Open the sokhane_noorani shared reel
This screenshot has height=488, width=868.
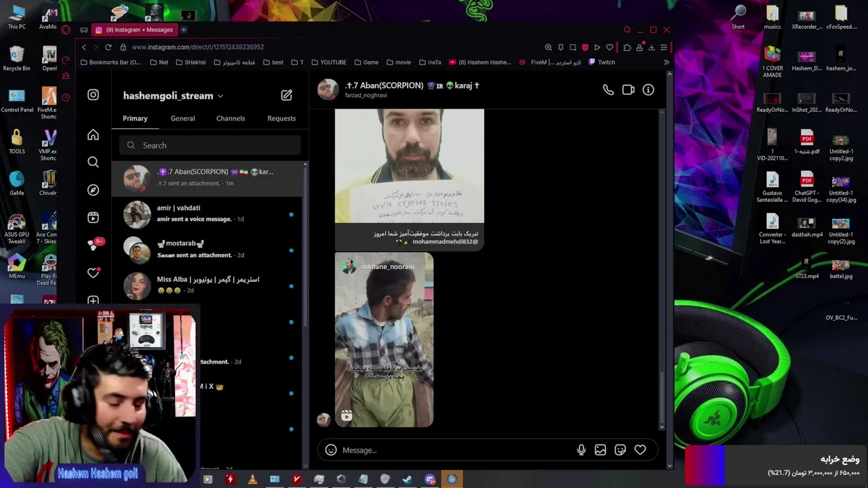point(384,340)
